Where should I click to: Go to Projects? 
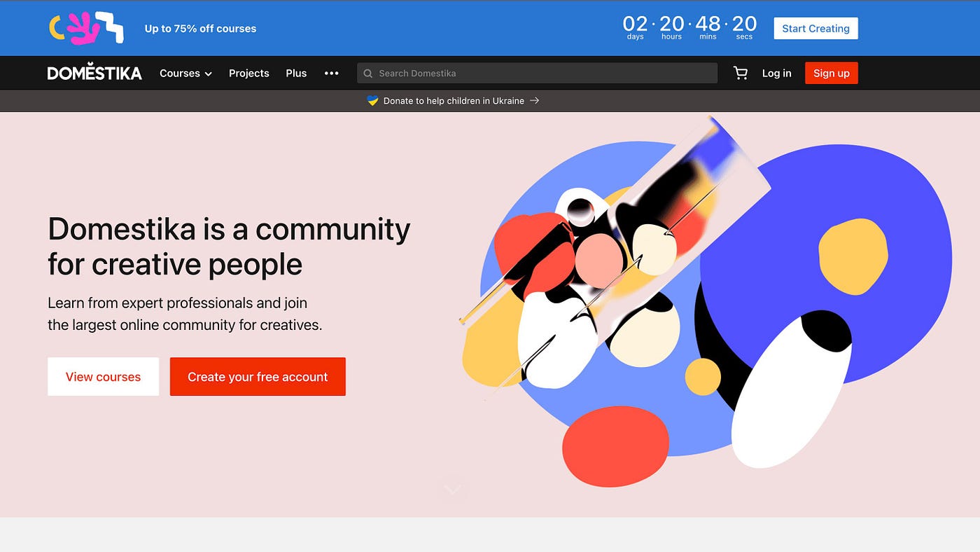249,73
